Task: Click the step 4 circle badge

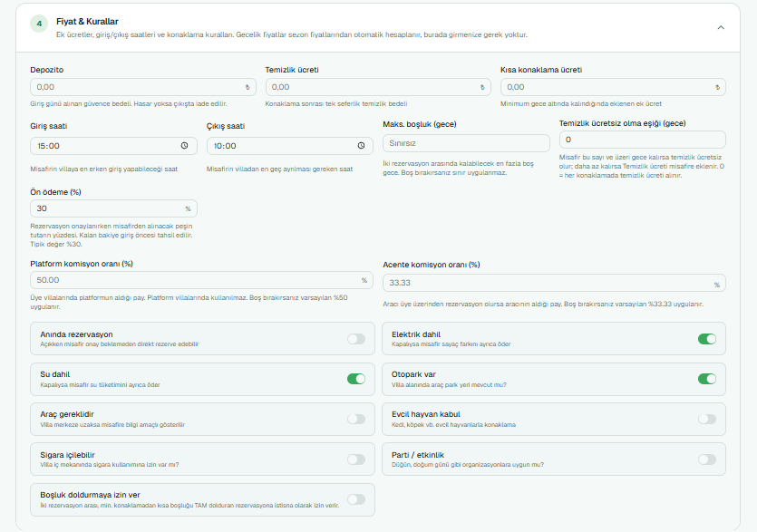Action: pyautogui.click(x=39, y=24)
